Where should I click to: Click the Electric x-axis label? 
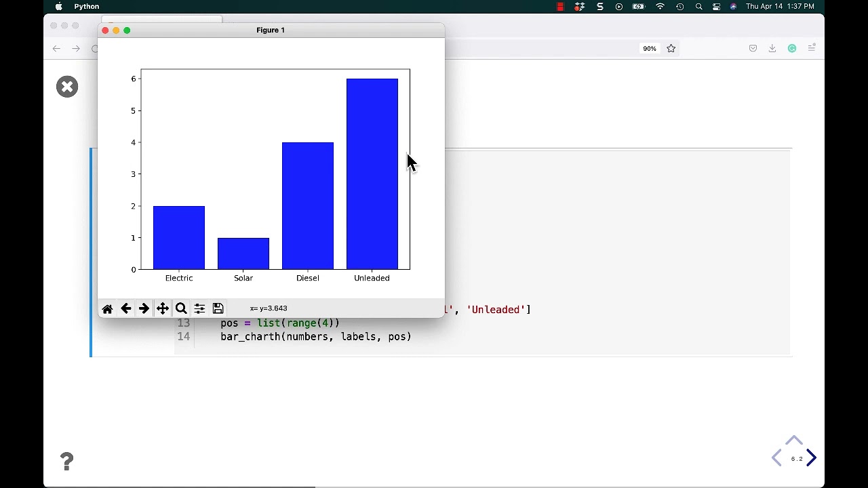click(179, 278)
